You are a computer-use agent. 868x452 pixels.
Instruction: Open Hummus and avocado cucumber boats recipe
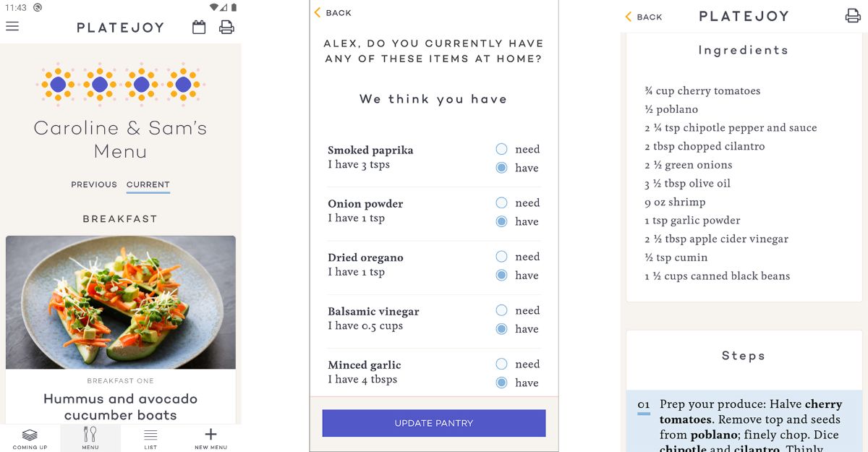pos(120,406)
